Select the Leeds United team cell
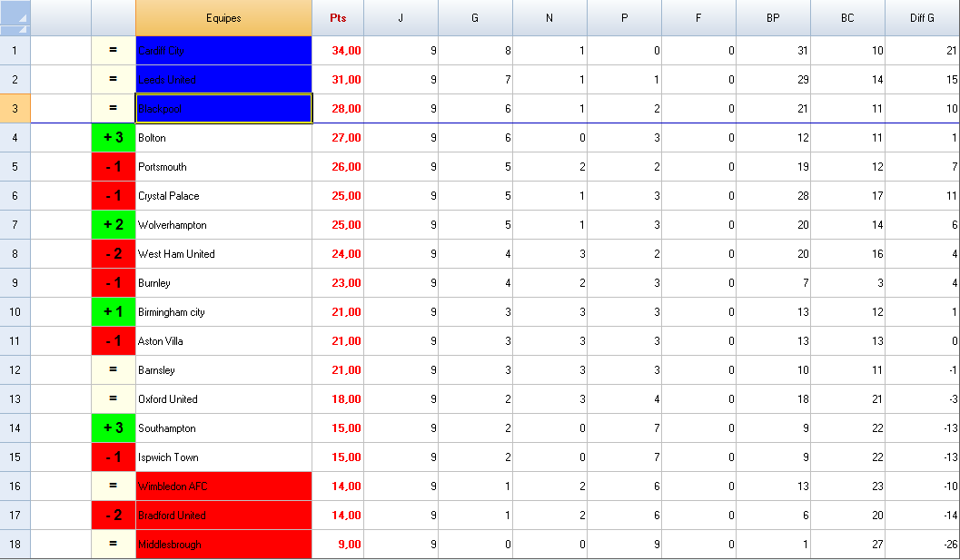The height and width of the screenshot is (560, 960). coord(223,80)
